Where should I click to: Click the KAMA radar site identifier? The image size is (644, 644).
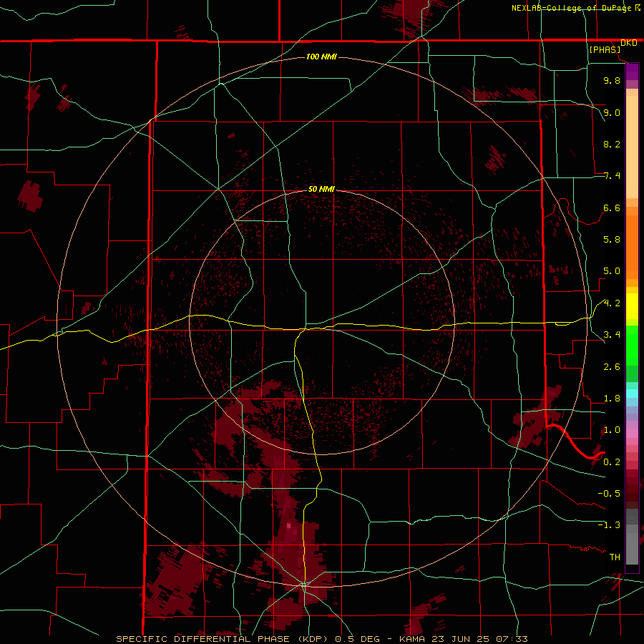coord(413,639)
